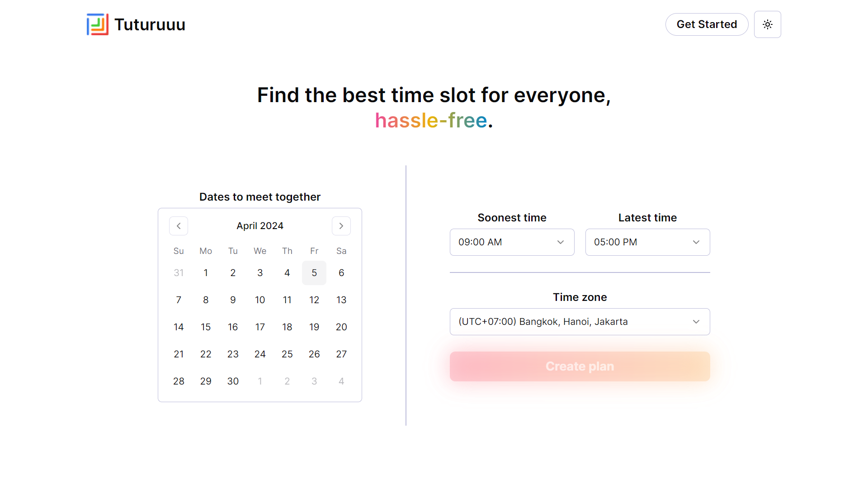Choose April 22 in the calendar
This screenshot has height=488, width=868.
(206, 354)
